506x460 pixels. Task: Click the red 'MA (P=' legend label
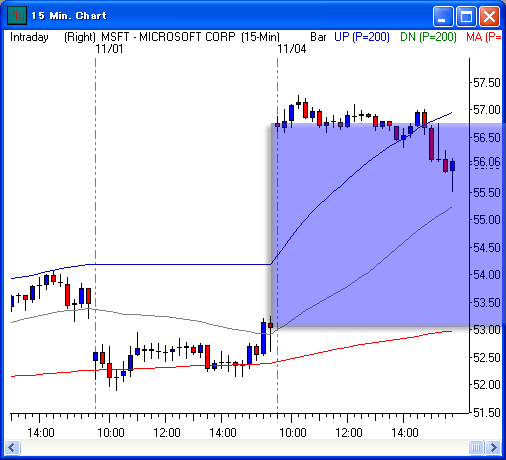pos(484,37)
